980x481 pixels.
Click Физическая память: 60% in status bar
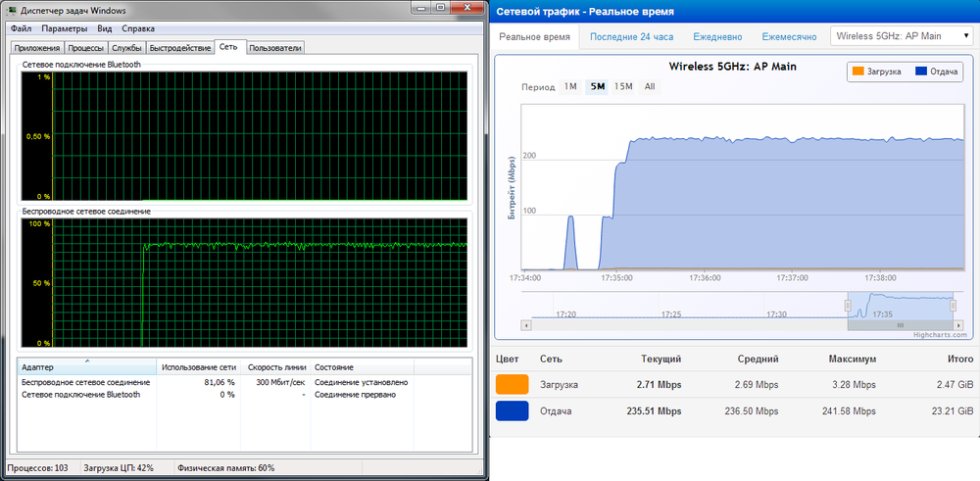coord(226,468)
